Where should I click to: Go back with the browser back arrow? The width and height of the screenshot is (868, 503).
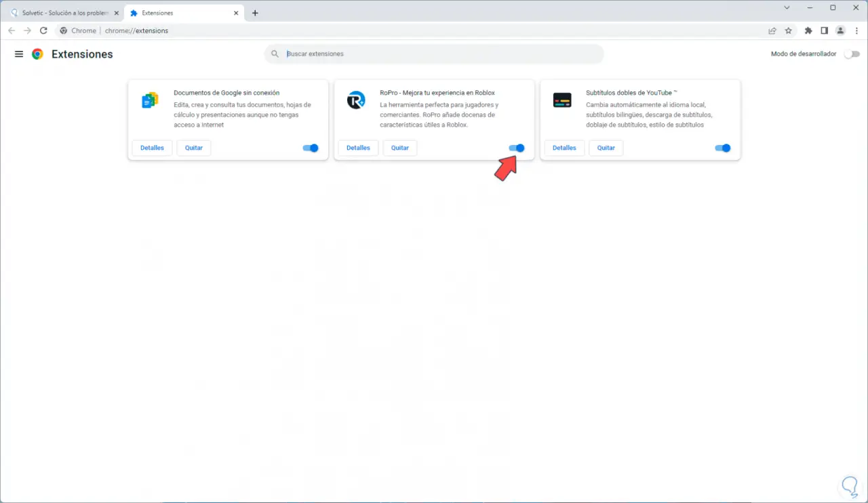click(12, 31)
